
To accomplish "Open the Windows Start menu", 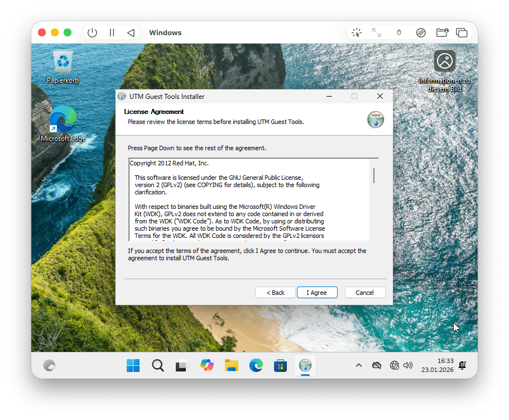I will pos(133,366).
